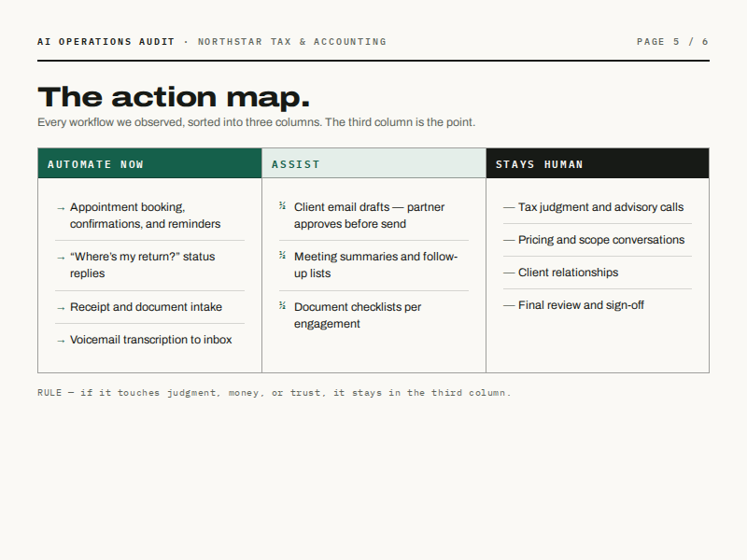Click the subtitle starting 'Every workflow we observed'
Viewport: 747px width, 560px height.
(x=256, y=122)
